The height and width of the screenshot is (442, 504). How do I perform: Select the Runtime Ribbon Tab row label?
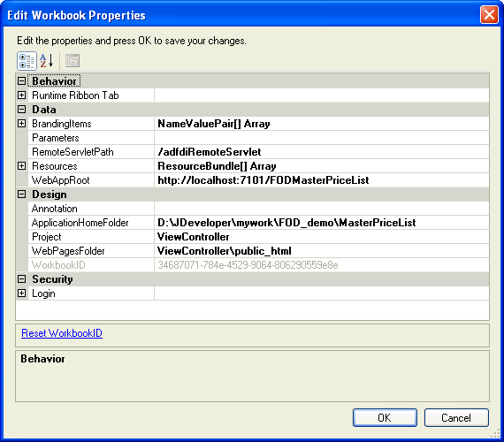click(x=75, y=95)
